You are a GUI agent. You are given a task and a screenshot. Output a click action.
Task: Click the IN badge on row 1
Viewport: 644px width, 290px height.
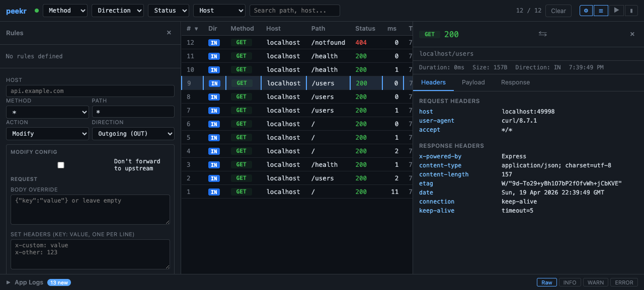click(x=214, y=192)
